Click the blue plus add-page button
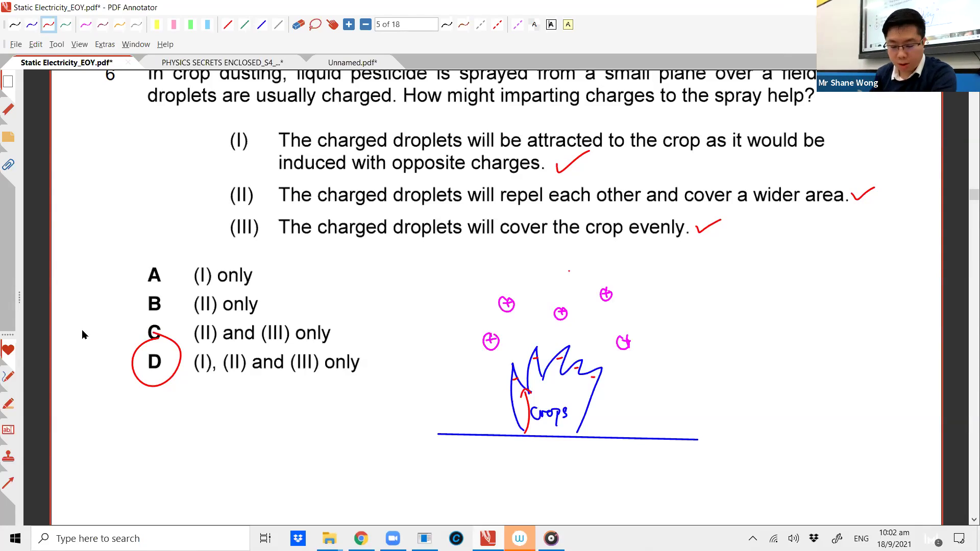Viewport: 980px width, 551px height. click(349, 24)
